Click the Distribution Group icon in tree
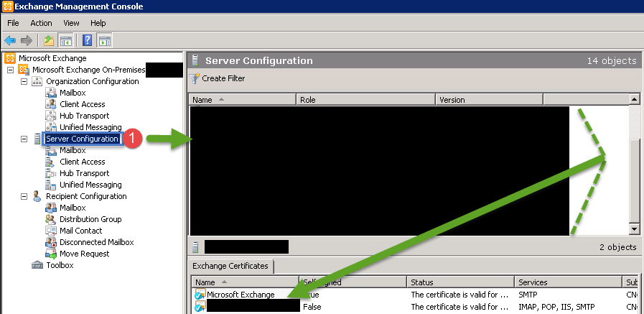Screen dimensions: 644x314 point(51,219)
